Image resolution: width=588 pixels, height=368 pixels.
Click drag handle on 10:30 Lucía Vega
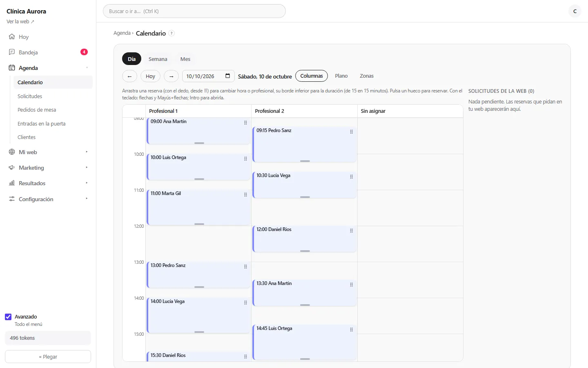click(x=351, y=177)
